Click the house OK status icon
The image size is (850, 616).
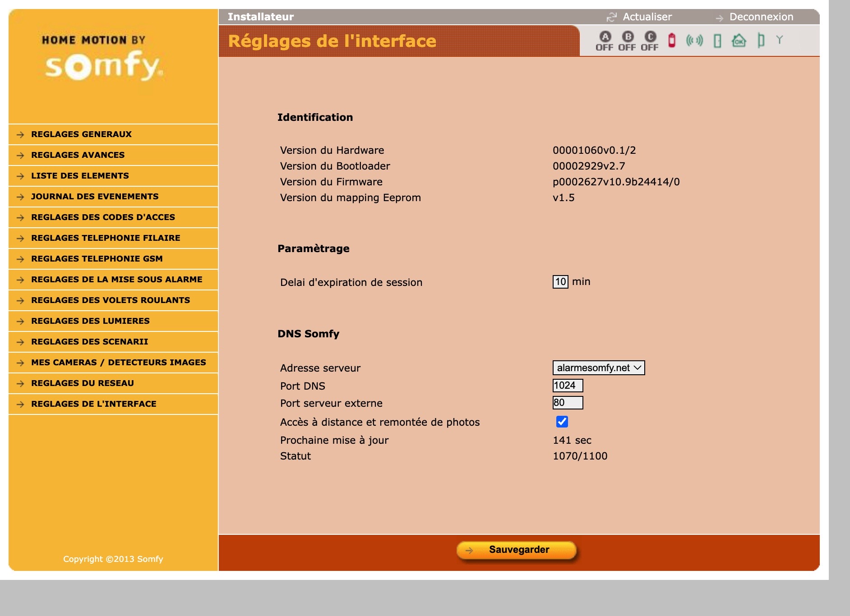click(739, 41)
